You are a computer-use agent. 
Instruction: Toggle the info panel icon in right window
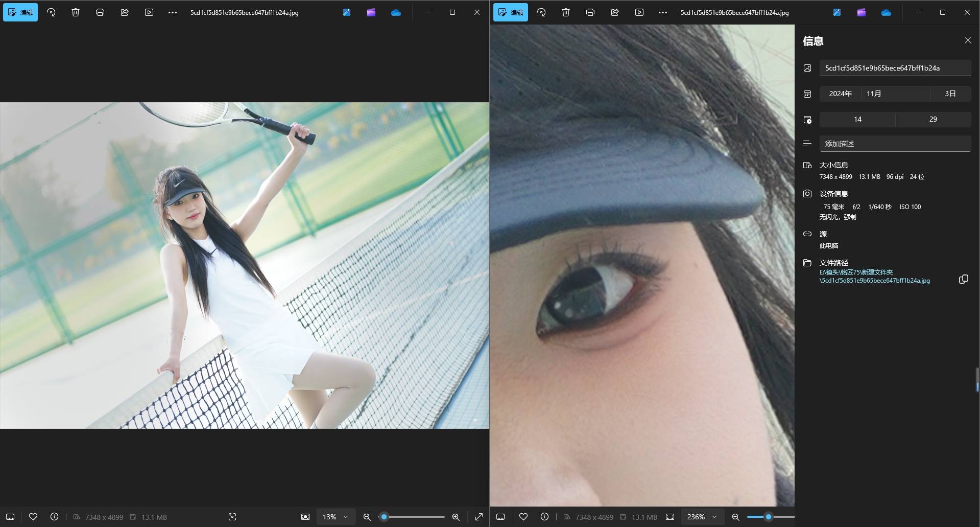click(544, 517)
